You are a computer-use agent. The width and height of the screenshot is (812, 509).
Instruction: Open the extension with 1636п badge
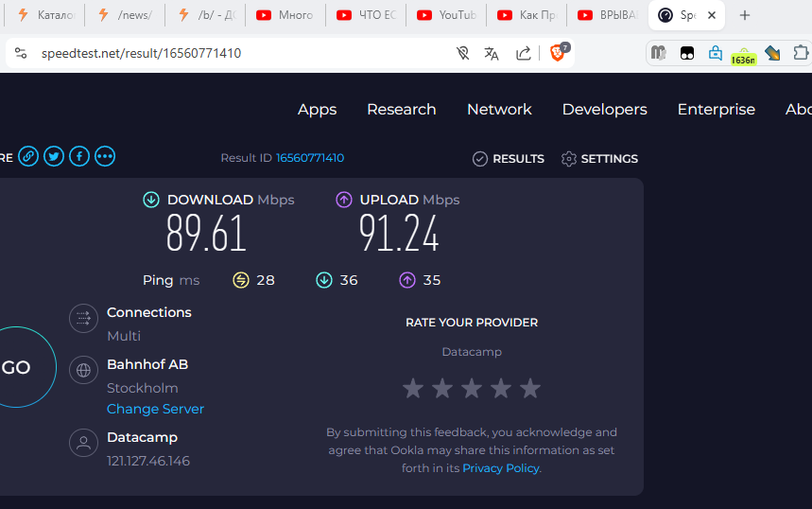pyautogui.click(x=743, y=56)
